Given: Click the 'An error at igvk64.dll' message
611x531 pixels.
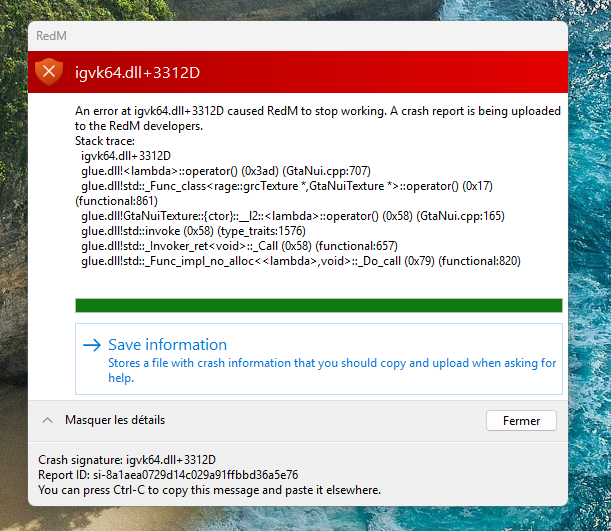Looking at the screenshot, I should (x=318, y=111).
